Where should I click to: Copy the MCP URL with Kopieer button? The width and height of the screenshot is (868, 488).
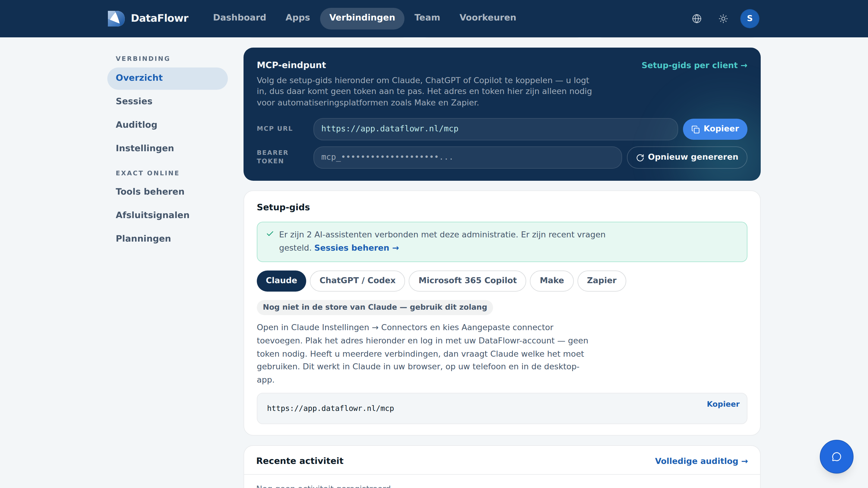(715, 129)
